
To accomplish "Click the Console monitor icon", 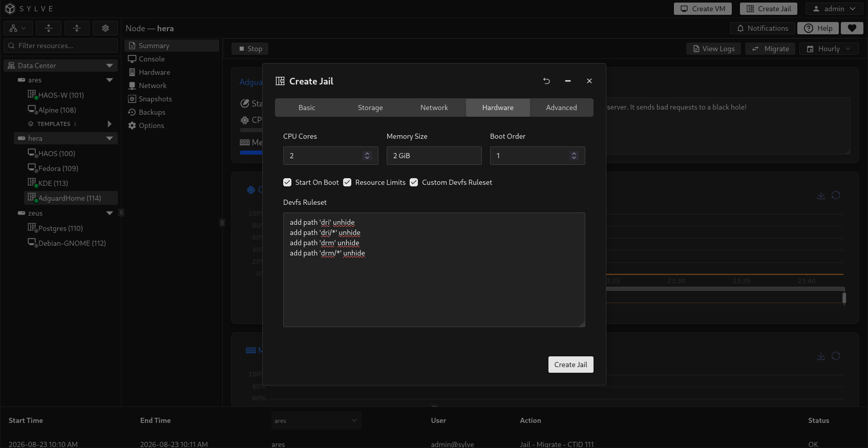I will [132, 59].
